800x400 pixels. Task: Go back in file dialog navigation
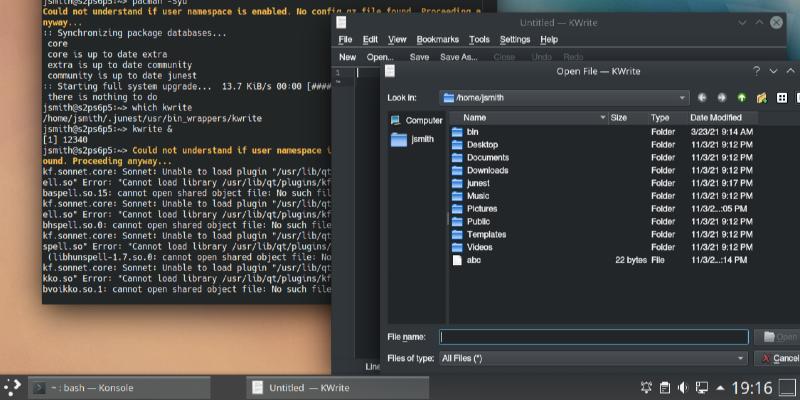(x=703, y=98)
